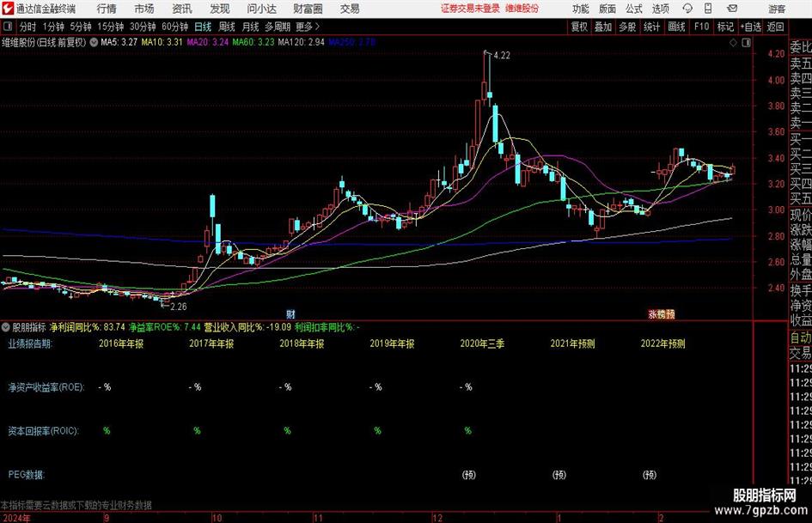Click the 4.22 high price label
The height and width of the screenshot is (523, 812).
tap(502, 56)
